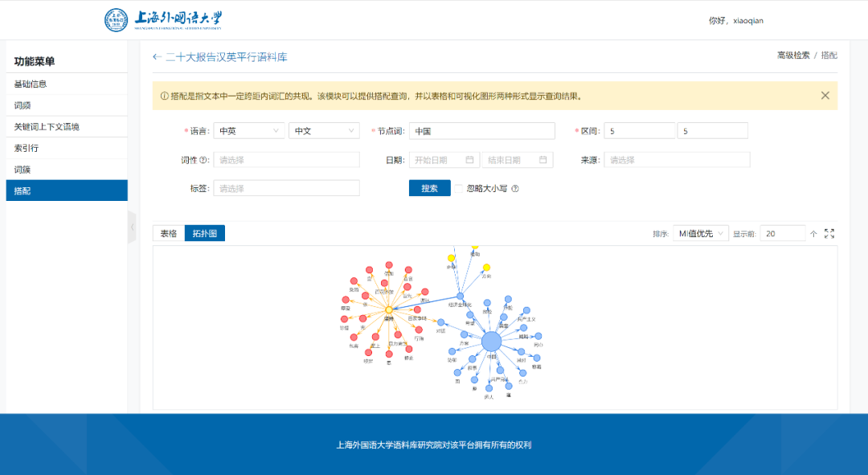Viewport: 868px width, 475px height.
Task: Click the fullscreen expand icon above the graph
Action: click(x=829, y=232)
